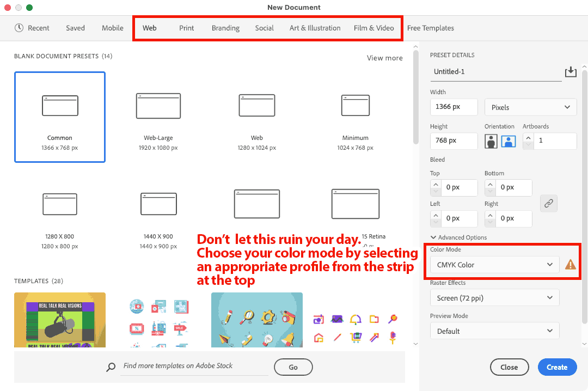The width and height of the screenshot is (588, 391).
Task: Click the Create button
Action: (x=556, y=367)
